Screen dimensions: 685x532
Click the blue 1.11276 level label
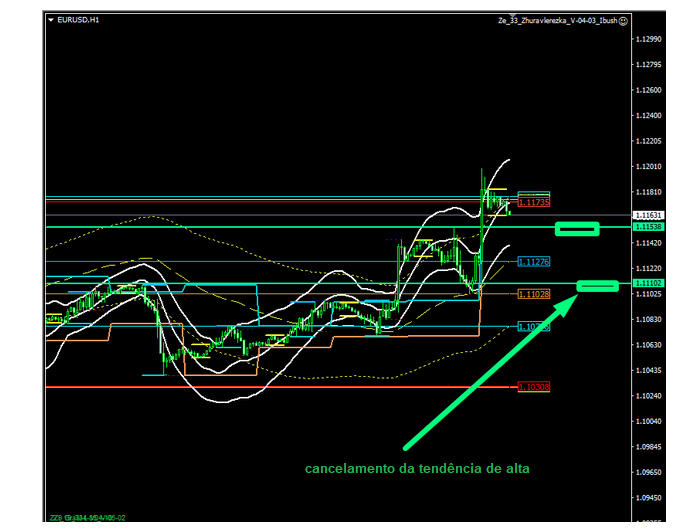pyautogui.click(x=533, y=262)
